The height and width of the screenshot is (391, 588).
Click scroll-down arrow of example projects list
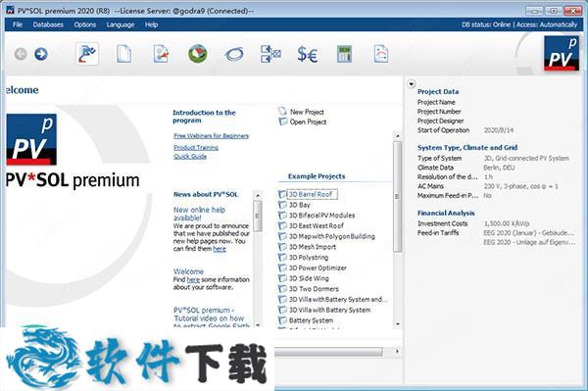pos(398,324)
